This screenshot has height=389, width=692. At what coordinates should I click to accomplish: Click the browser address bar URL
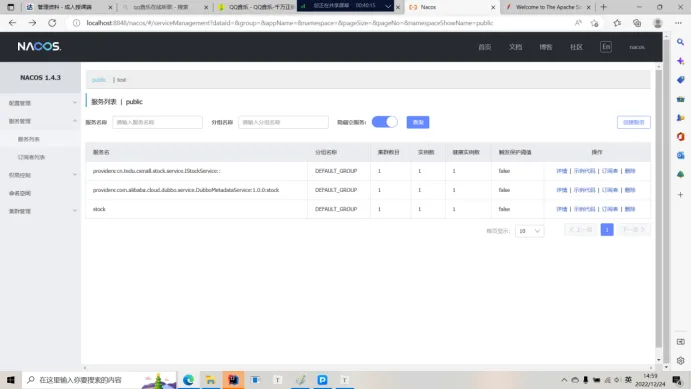click(x=290, y=23)
